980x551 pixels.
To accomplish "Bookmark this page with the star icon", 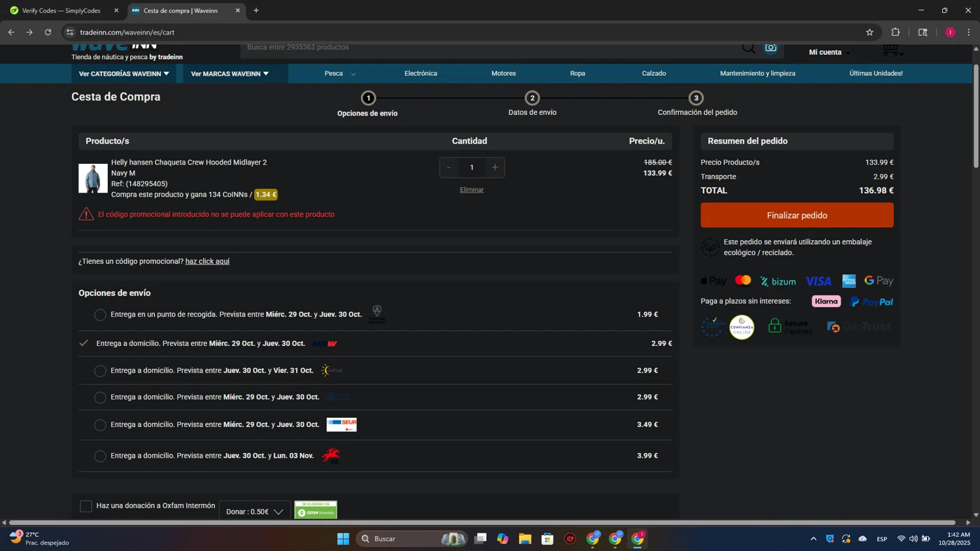I will (870, 32).
